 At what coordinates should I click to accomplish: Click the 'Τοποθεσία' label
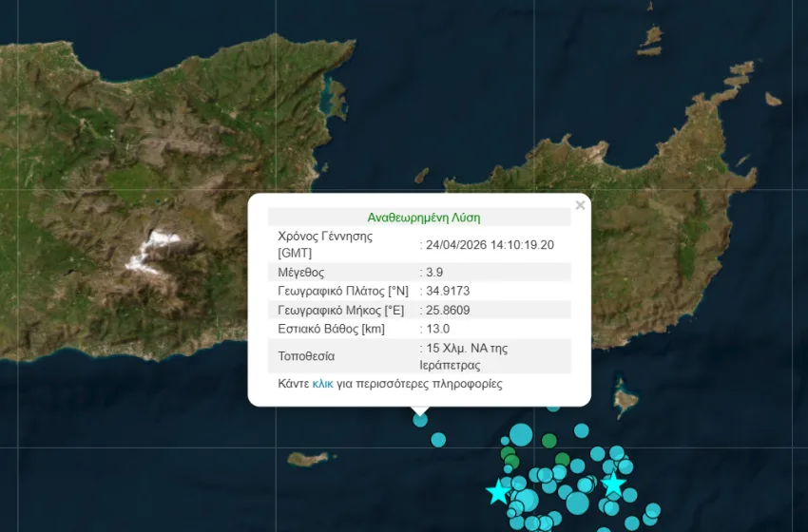(306, 356)
